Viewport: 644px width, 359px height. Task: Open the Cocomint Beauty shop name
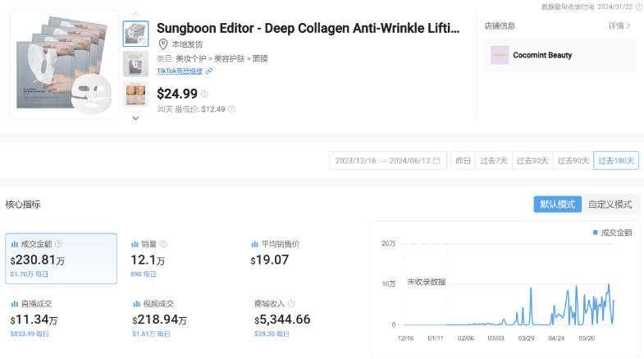542,55
